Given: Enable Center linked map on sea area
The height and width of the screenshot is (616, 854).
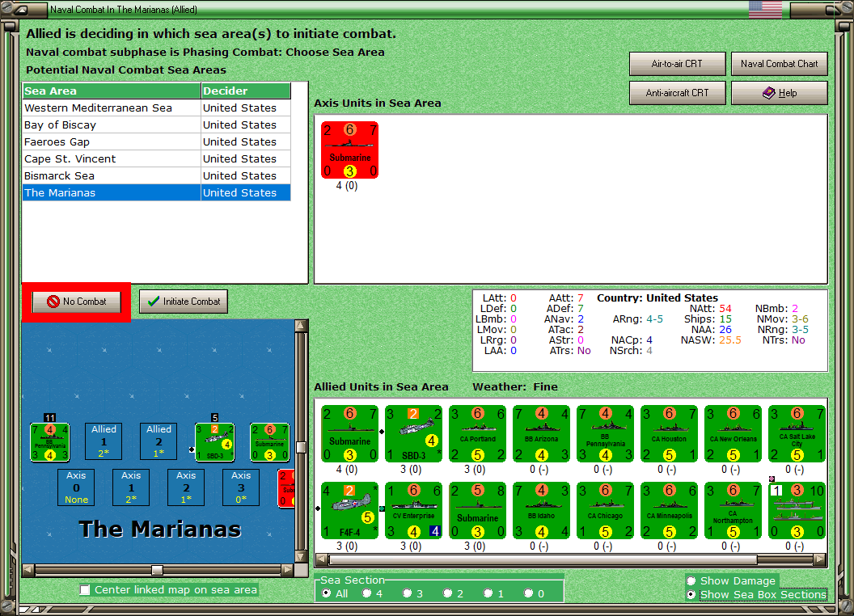Looking at the screenshot, I should click(85, 590).
